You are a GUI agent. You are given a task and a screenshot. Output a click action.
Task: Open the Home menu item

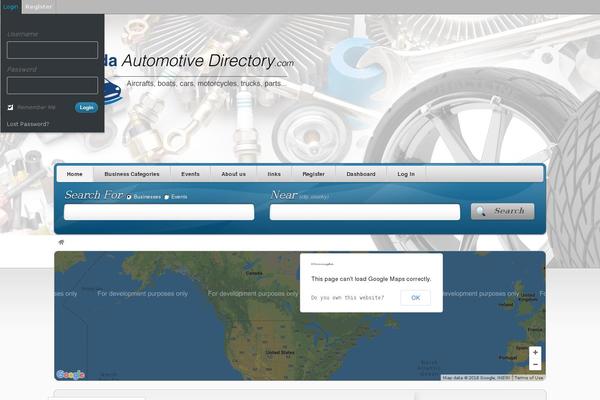(x=75, y=174)
